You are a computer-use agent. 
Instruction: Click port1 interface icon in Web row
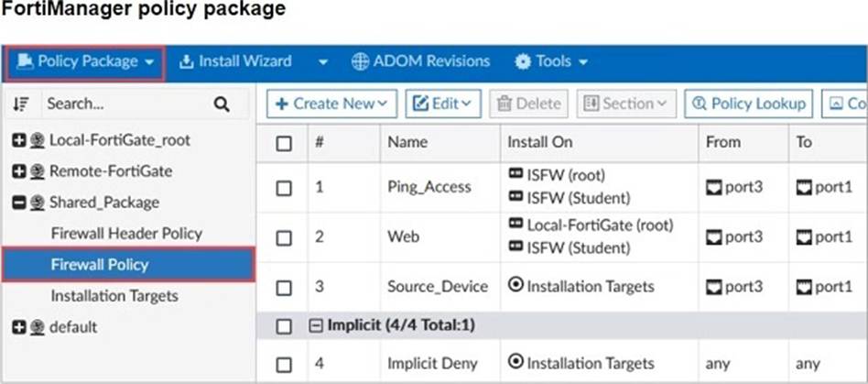[804, 237]
